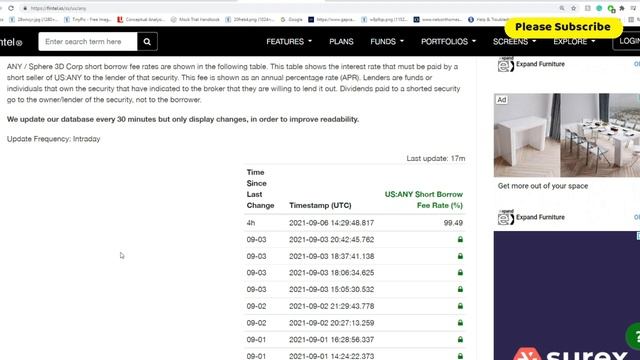Bookmark this page with the star icon
Image resolution: width=640 pixels, height=360 pixels.
[573, 8]
